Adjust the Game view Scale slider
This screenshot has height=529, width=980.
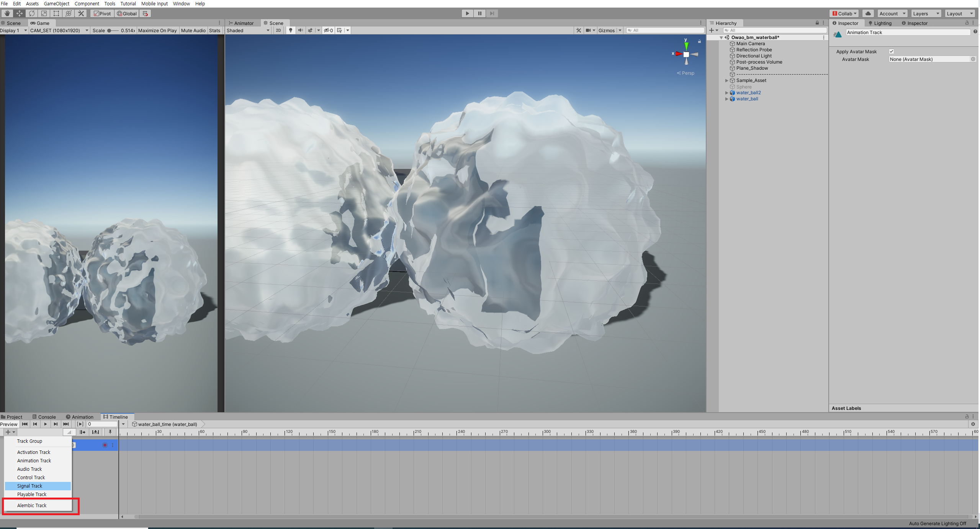110,30
